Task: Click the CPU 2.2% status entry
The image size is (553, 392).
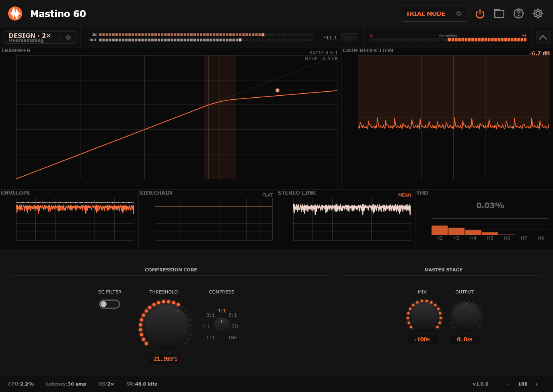Action: tap(21, 384)
